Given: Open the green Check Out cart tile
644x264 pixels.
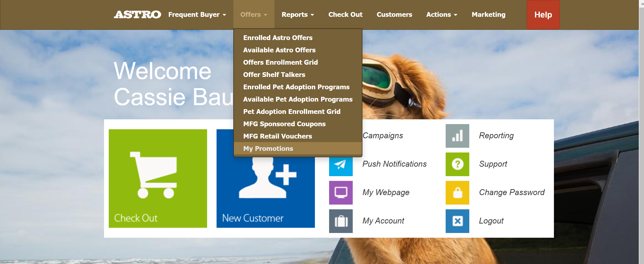Looking at the screenshot, I should 158,178.
